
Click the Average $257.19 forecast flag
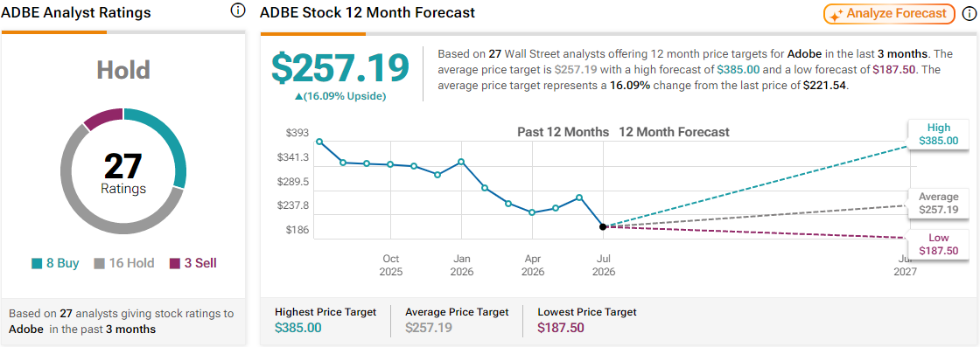click(938, 203)
